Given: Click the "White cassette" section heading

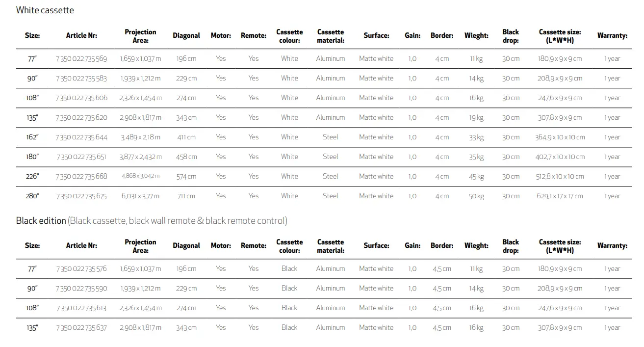Looking at the screenshot, I should 45,10.
